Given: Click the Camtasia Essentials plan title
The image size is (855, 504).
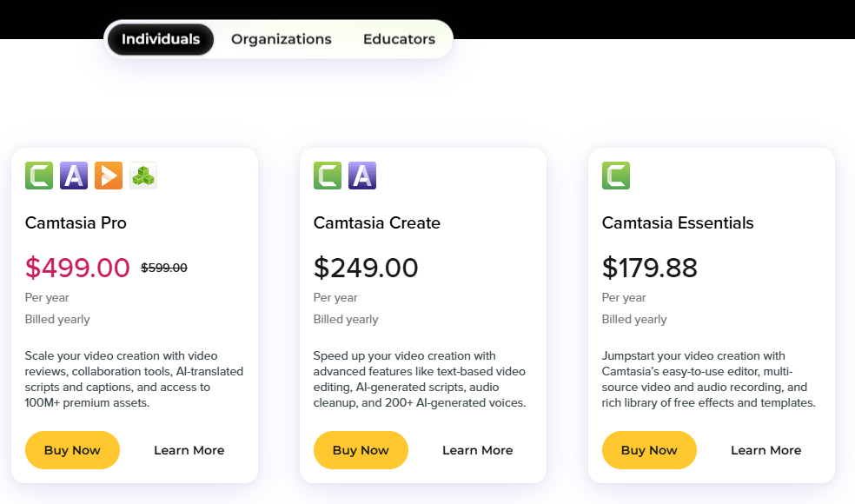Looking at the screenshot, I should 678,223.
